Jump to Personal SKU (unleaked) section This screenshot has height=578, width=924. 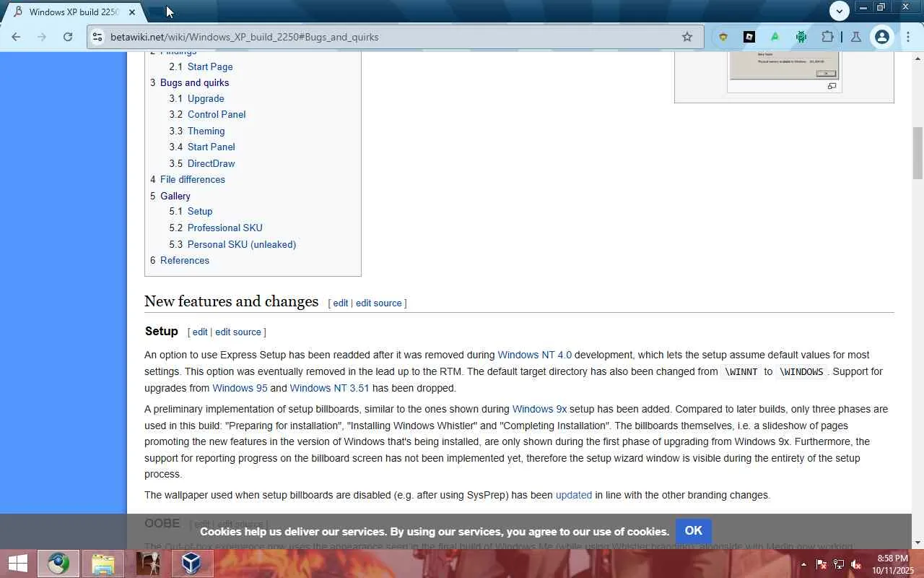[x=242, y=244]
